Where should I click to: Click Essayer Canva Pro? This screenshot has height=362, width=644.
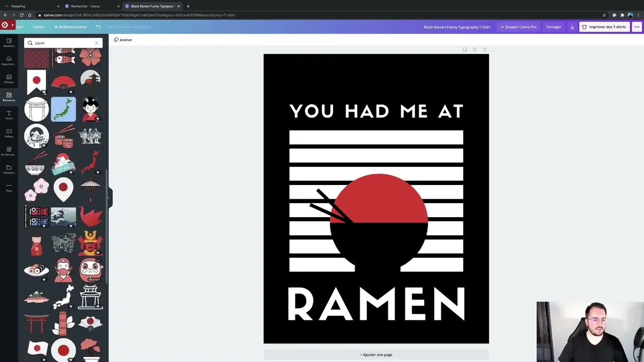tap(519, 27)
